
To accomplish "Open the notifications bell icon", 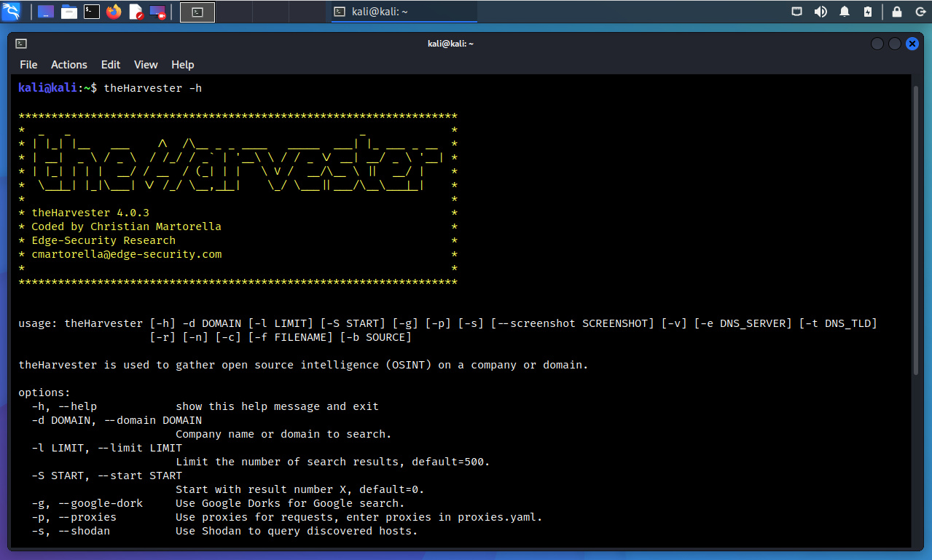I will (x=845, y=12).
